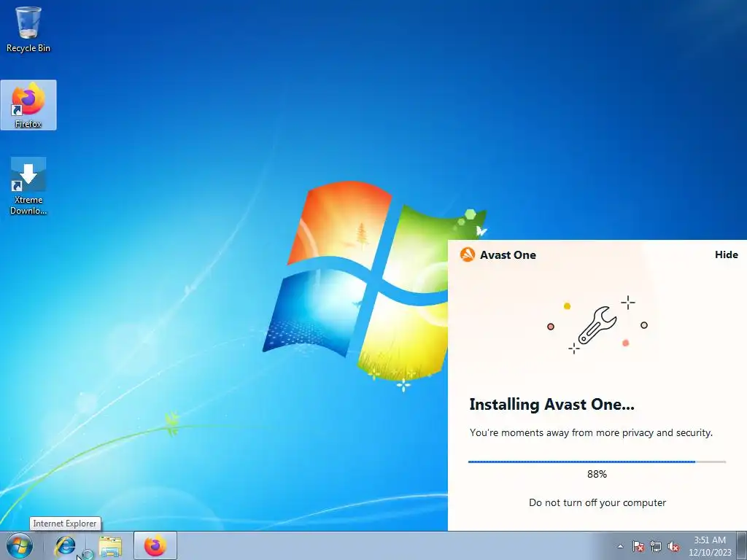Screen dimensions: 747x560
Task: Show hidden system tray icons
Action: tap(620, 546)
